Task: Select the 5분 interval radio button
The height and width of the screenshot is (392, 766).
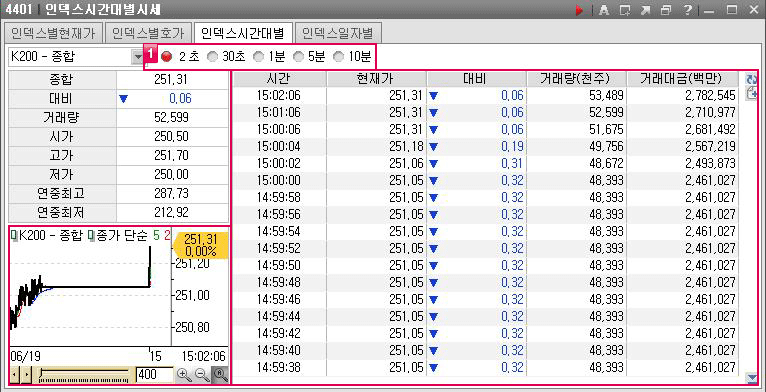Action: (x=298, y=57)
